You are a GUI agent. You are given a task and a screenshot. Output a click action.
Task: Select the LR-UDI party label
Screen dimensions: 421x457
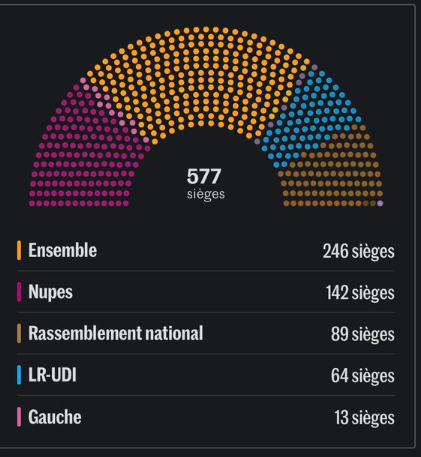click(x=52, y=375)
